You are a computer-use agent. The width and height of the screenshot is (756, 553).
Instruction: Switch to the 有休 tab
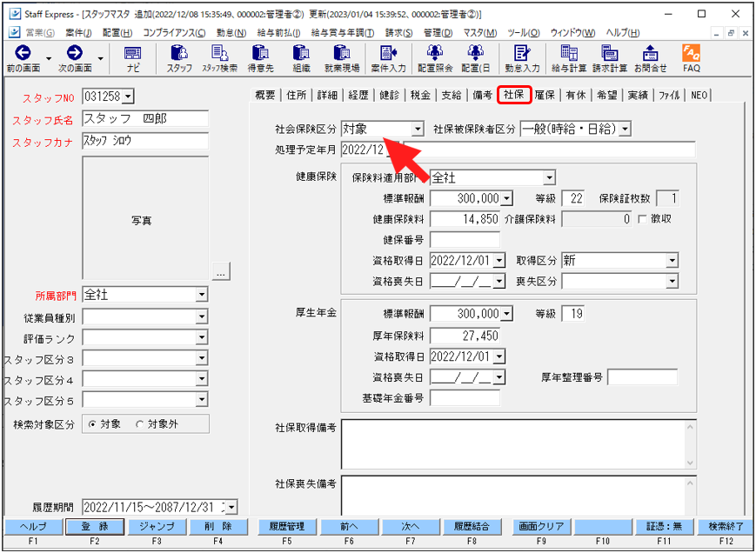pyautogui.click(x=576, y=96)
